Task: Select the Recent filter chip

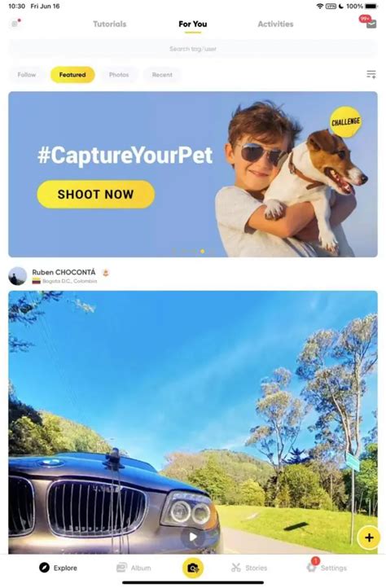Action: [162, 75]
